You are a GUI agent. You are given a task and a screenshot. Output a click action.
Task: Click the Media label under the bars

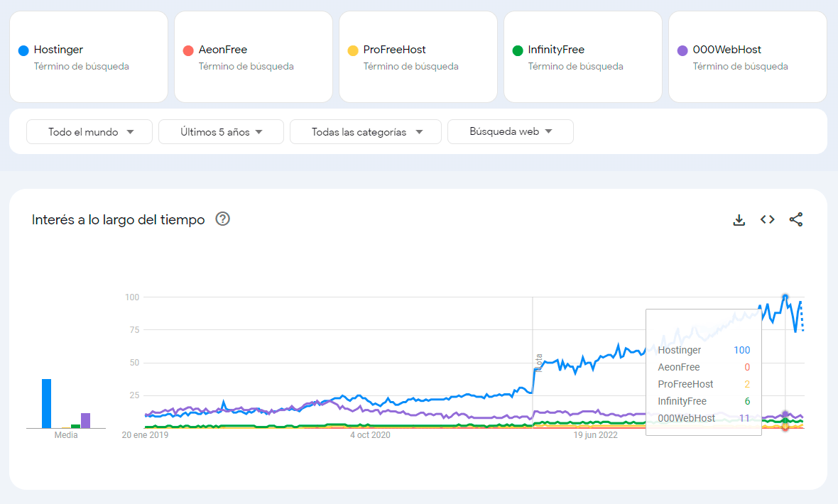(66, 435)
